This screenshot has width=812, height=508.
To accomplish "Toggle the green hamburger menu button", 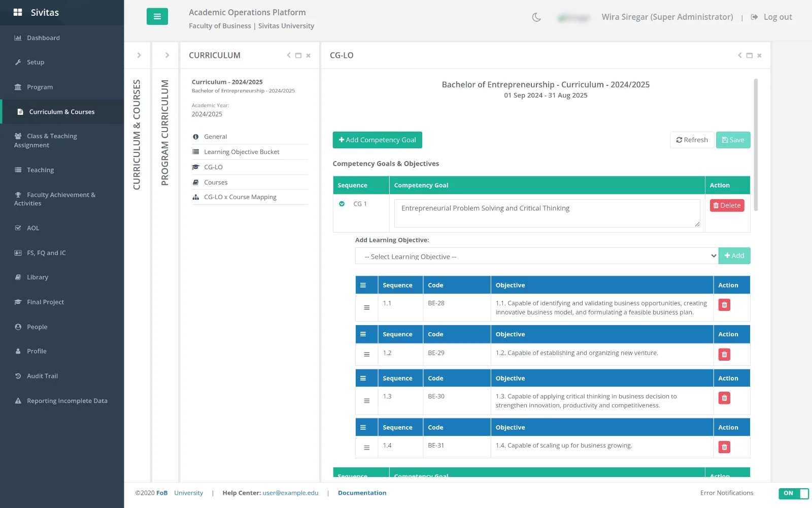I will coord(157,16).
